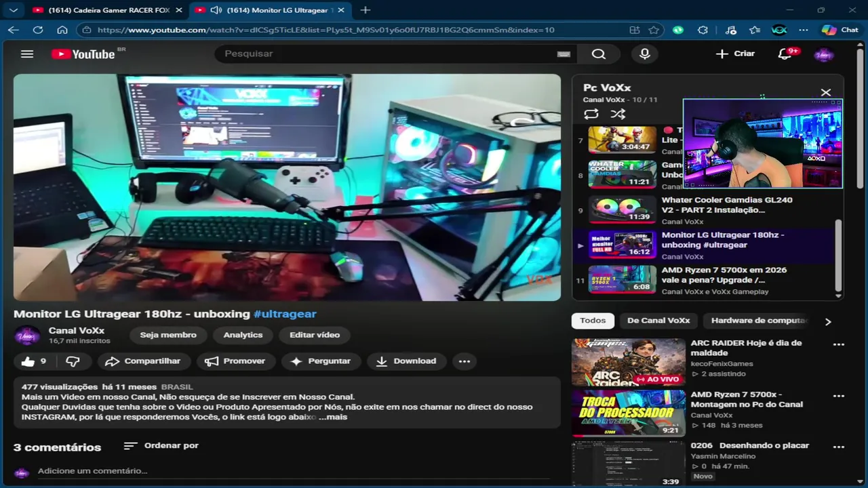Image resolution: width=868 pixels, height=488 pixels.
Task: Open browser extensions puzzle icon
Action: pyautogui.click(x=703, y=30)
